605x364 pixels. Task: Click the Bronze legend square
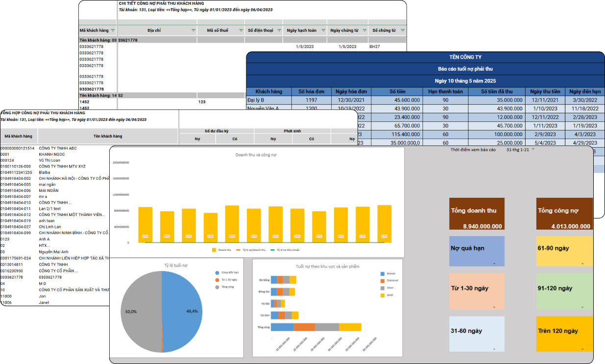click(383, 273)
